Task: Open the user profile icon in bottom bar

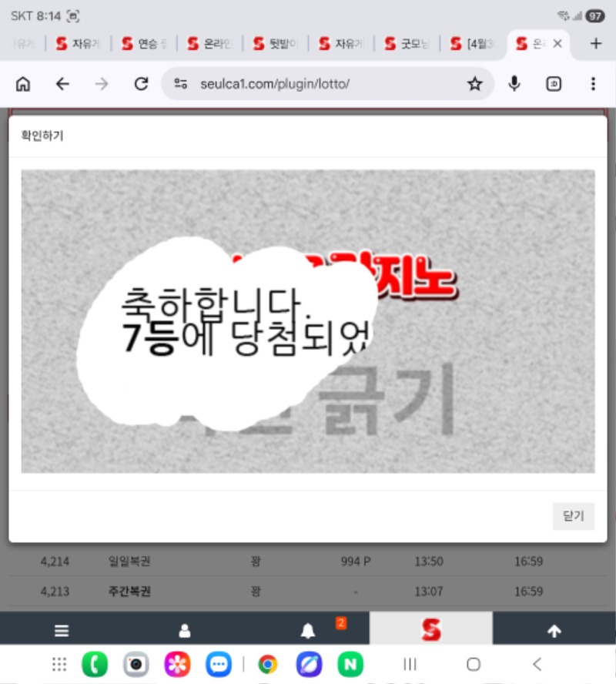Action: tap(185, 631)
